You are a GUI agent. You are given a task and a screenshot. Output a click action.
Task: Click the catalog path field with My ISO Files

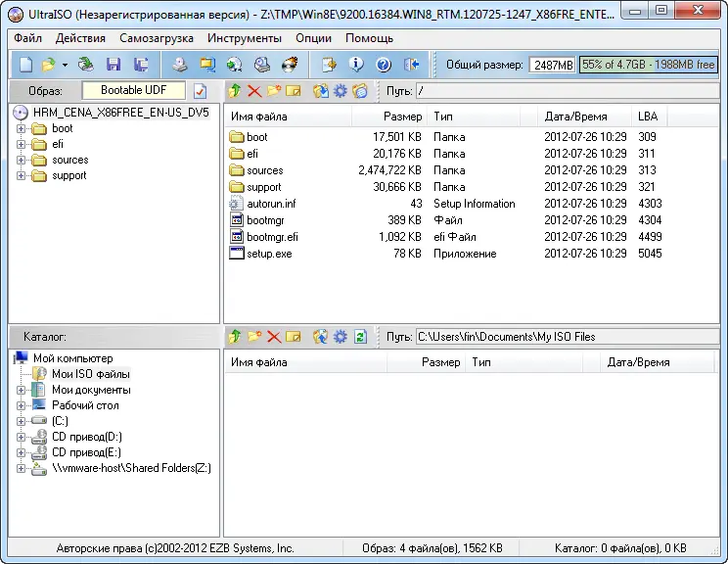coord(568,337)
